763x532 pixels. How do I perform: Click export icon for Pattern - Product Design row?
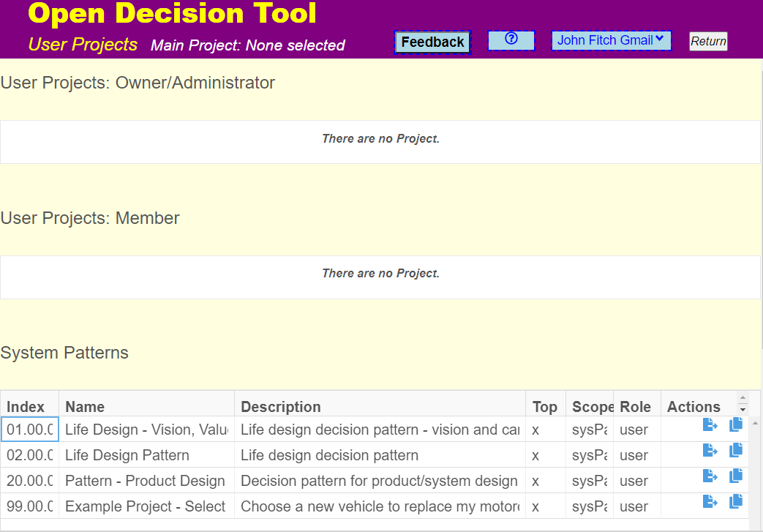(x=710, y=476)
